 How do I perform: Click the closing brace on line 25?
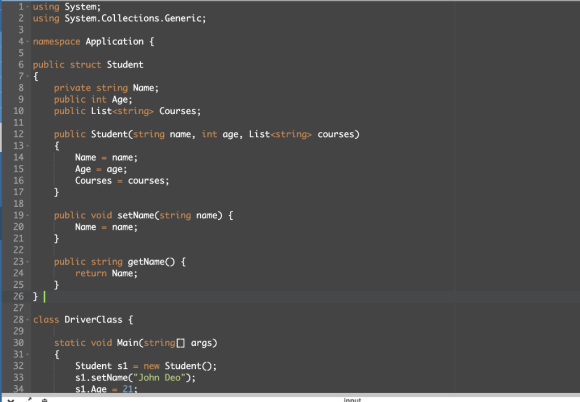coord(56,285)
